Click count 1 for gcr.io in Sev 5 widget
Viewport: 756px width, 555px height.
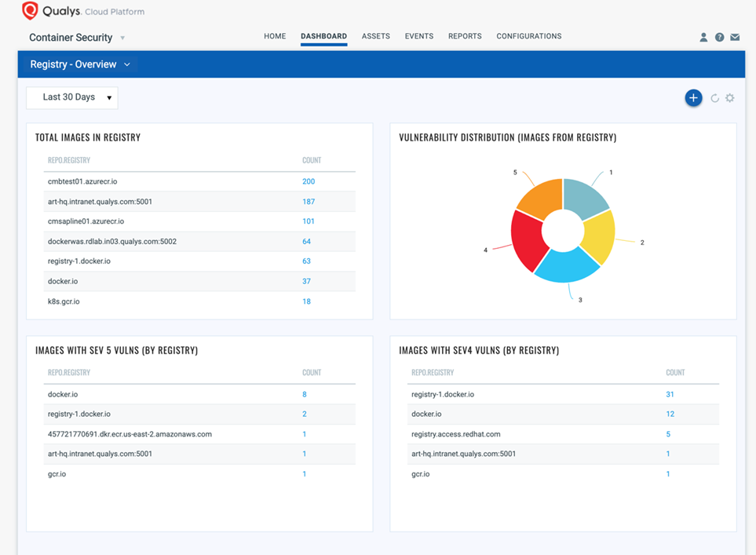pyautogui.click(x=305, y=474)
